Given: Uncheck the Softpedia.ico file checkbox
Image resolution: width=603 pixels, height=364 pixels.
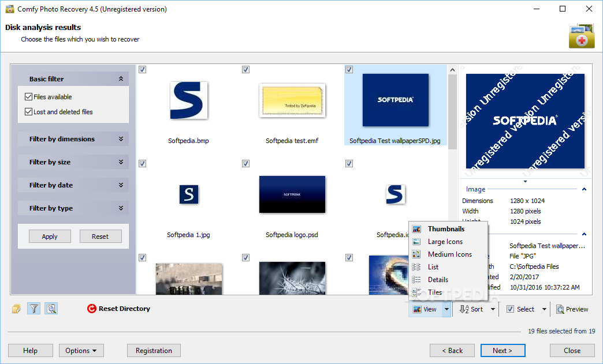Looking at the screenshot, I should (349, 164).
